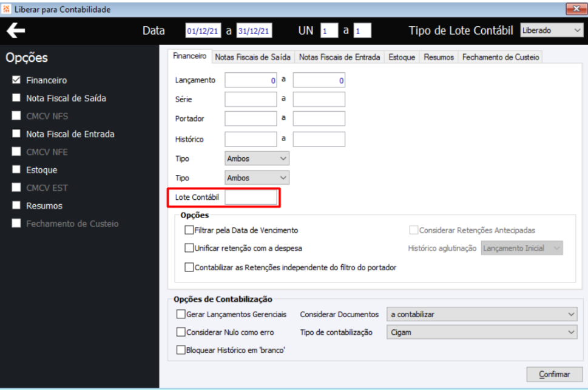The height and width of the screenshot is (390, 588).
Task: Enable the Nota Fiscal de Saída option
Action: pyautogui.click(x=16, y=98)
